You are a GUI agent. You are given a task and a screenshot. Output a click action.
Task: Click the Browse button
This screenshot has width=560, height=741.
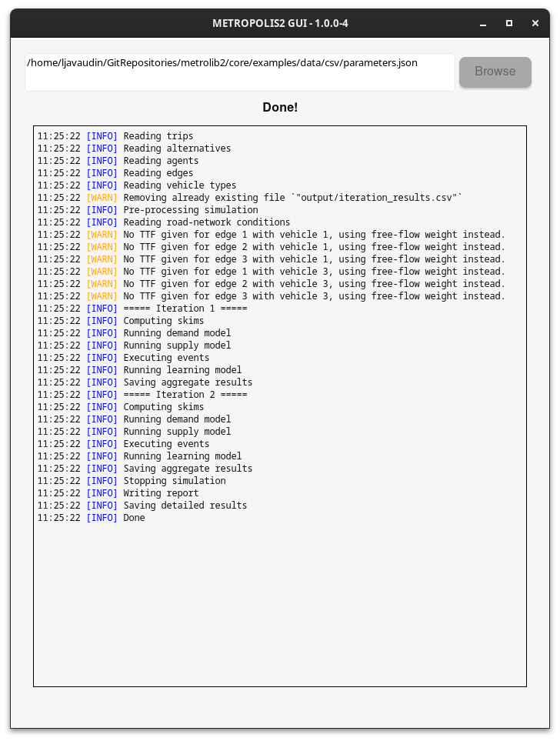[495, 72]
